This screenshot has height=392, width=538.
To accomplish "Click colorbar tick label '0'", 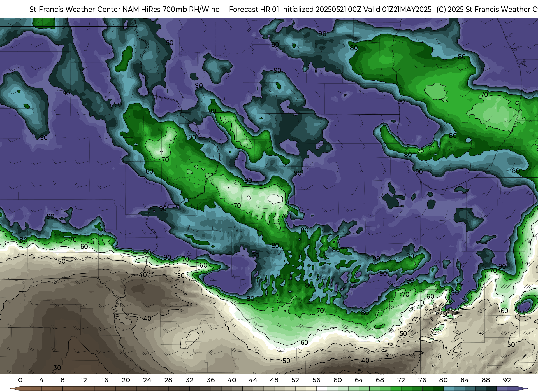I will coord(20,380).
